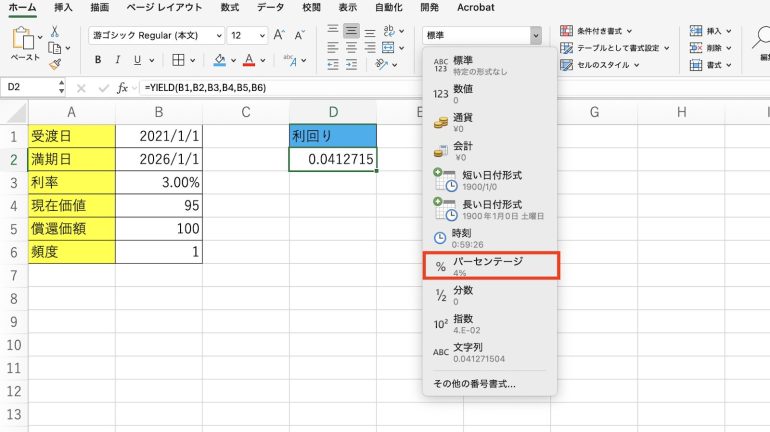The image size is (770, 432).
Task: Open the 挿入 ribbon tab
Action: pyautogui.click(x=62, y=7)
